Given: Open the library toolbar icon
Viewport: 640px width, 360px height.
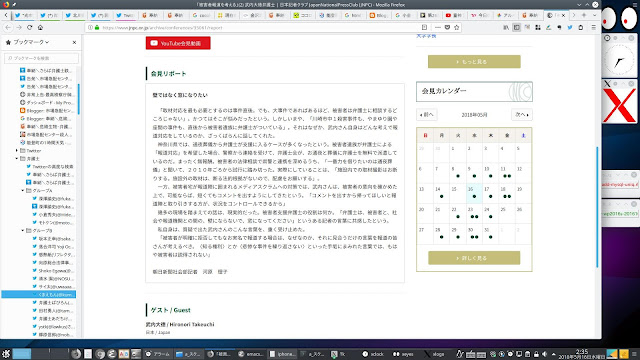Looking at the screenshot, I should pos(506,27).
